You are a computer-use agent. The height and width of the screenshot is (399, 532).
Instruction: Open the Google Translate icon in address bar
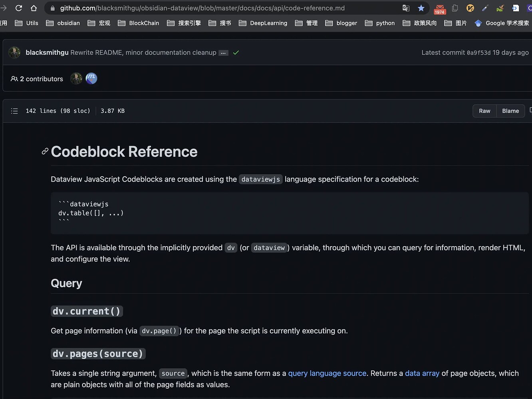[406, 8]
